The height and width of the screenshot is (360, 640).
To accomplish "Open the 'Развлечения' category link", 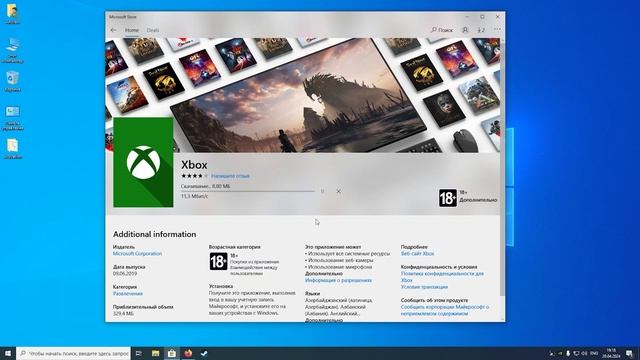I will 128,293.
